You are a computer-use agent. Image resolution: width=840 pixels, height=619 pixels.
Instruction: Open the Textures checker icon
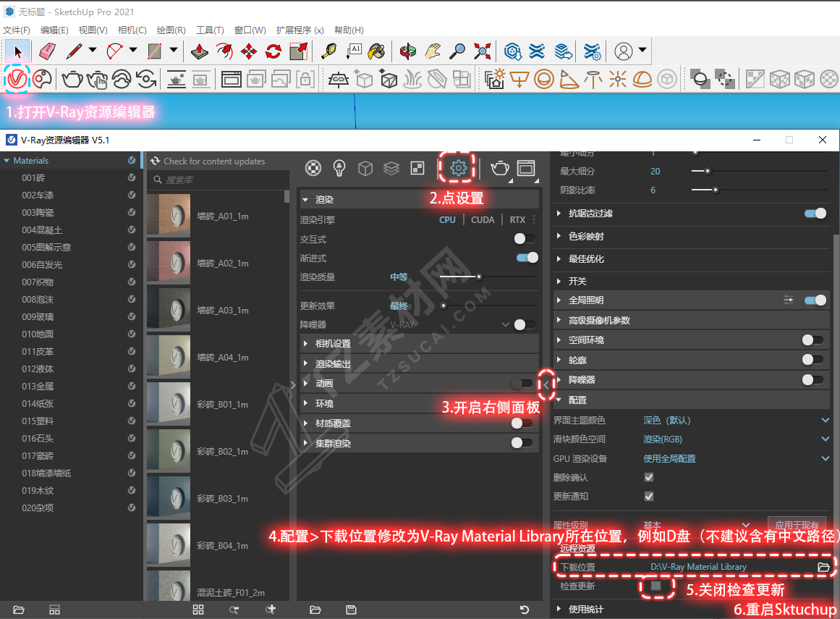(417, 168)
